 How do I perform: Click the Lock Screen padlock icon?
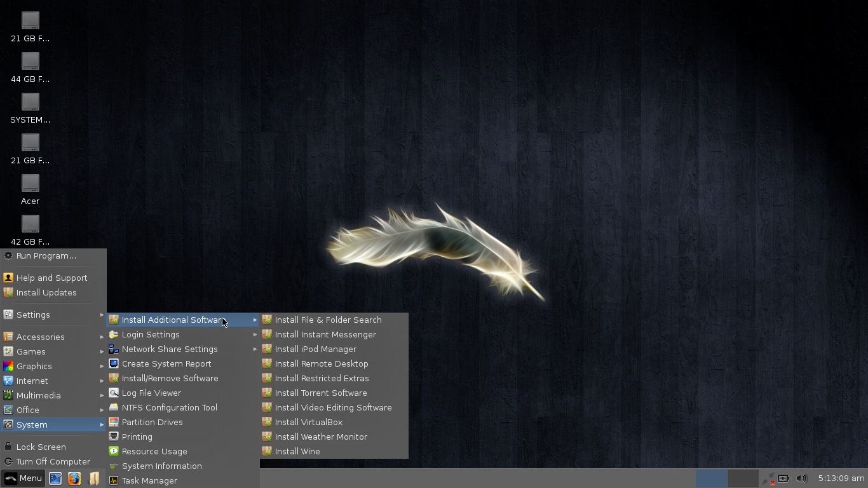8,447
